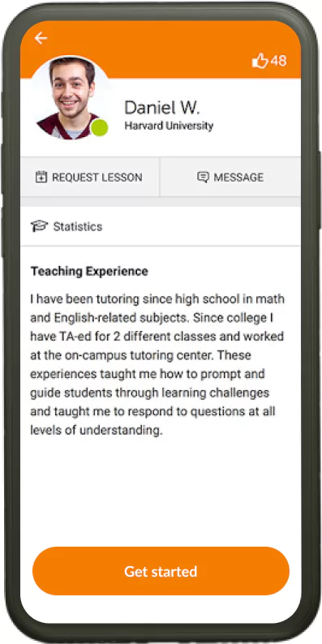This screenshot has height=644, width=322.
Task: Click the green online status dot
Action: click(100, 127)
